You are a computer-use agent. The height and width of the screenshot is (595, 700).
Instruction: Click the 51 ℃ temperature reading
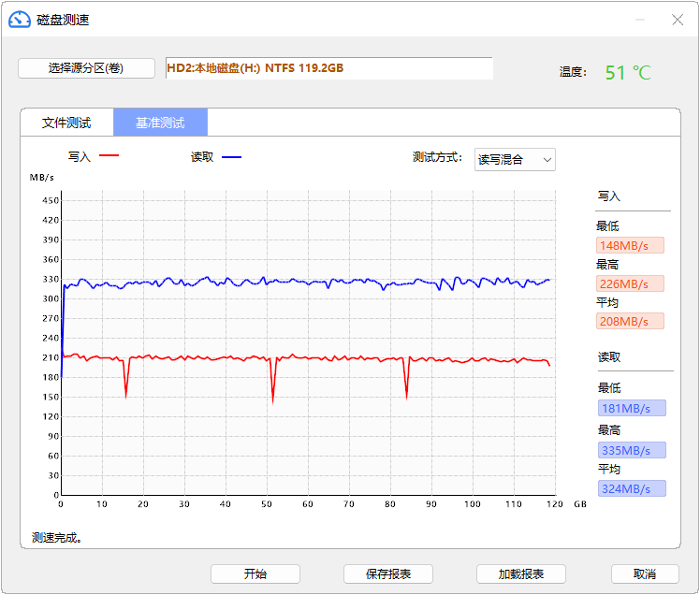628,72
